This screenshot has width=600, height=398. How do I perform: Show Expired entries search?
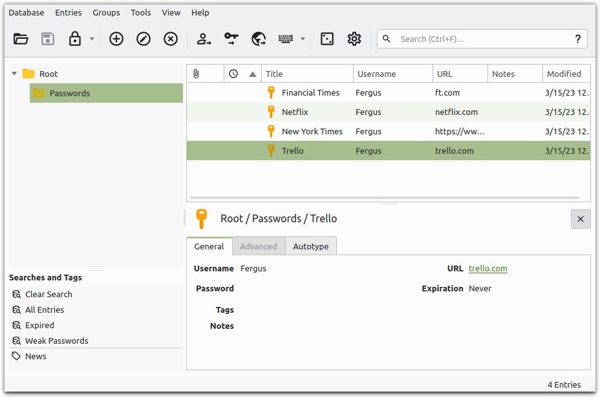[39, 325]
